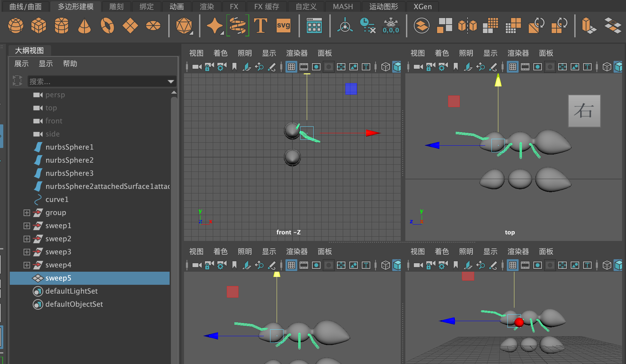Screen dimensions: 626x364
Task: Open 着色 menu in top viewport
Action: 442,53
